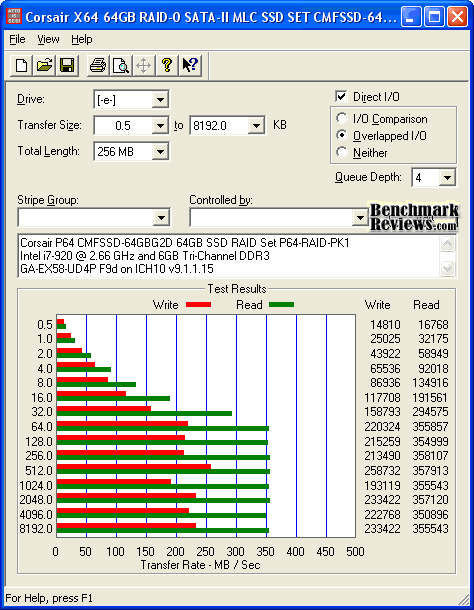Viewport: 474px width, 610px height.
Task: Click the red Write legend swatch
Action: point(198,305)
